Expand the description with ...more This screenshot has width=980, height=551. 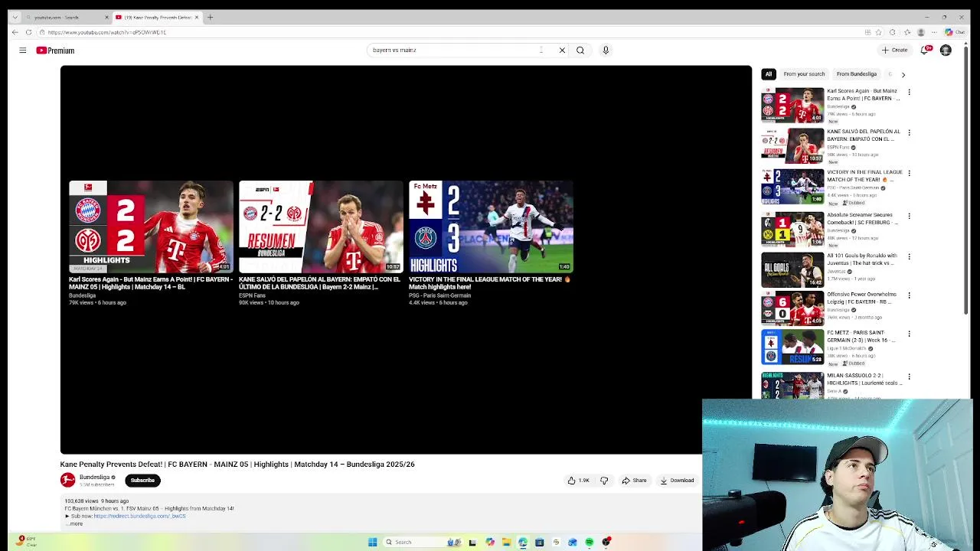74,523
